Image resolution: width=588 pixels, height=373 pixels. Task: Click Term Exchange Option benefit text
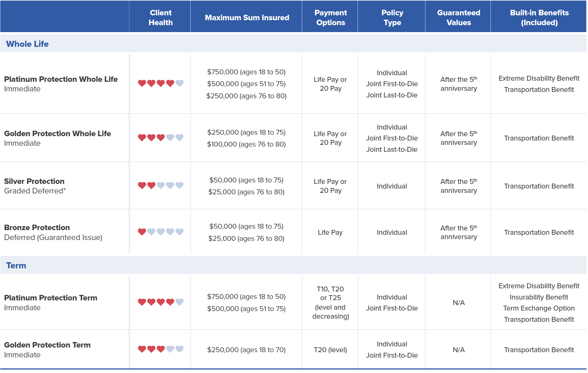539,308
